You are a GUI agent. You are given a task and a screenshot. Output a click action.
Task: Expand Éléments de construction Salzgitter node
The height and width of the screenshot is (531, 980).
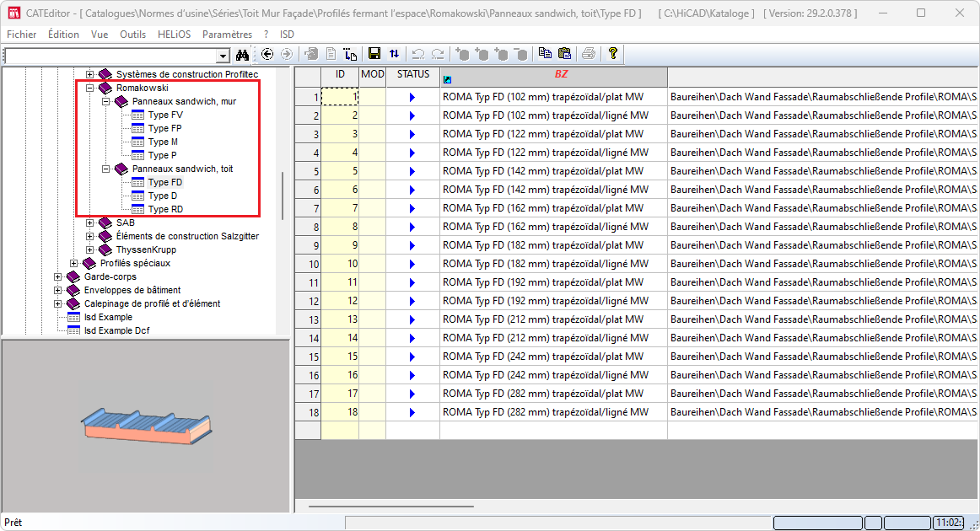[x=89, y=236]
